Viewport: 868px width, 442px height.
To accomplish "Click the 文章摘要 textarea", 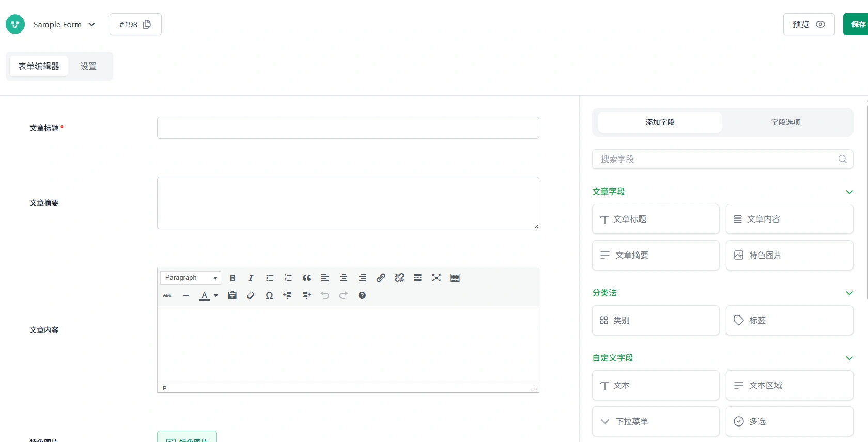I will pyautogui.click(x=348, y=203).
